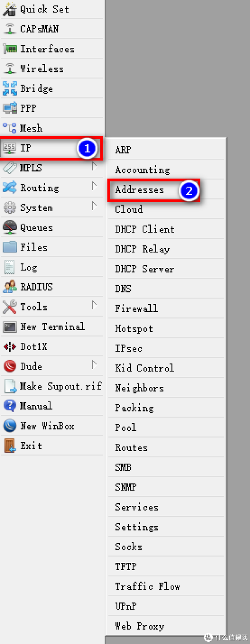Click the Queues gauge icon
Image resolution: width=250 pixels, height=644 pixels.
[10, 227]
